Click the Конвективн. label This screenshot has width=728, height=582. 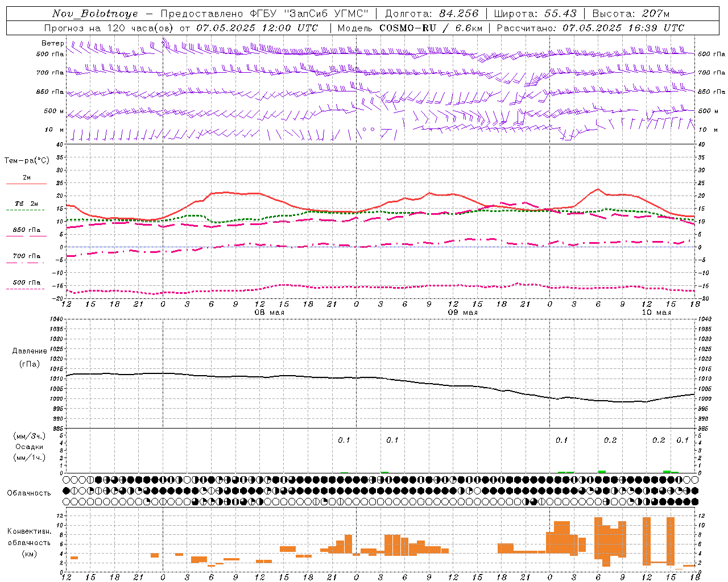click(x=30, y=531)
